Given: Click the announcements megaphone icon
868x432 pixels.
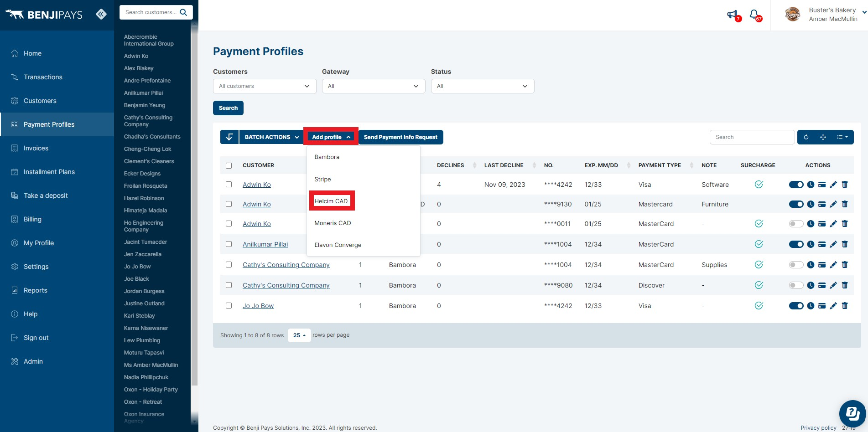Looking at the screenshot, I should (x=732, y=15).
